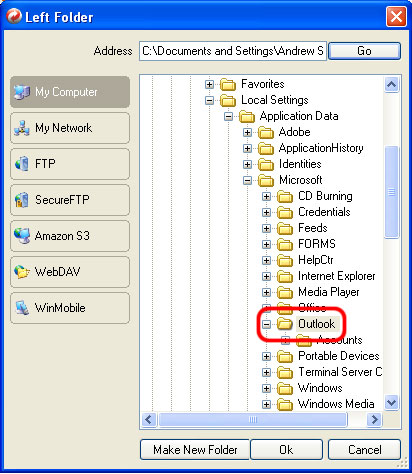The width and height of the screenshot is (412, 474).
Task: Click the vertical scrollbar thumb
Action: (x=392, y=192)
